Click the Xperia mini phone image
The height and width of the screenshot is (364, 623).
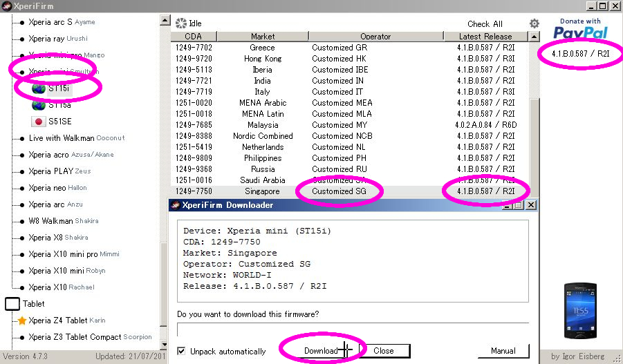coord(581,310)
